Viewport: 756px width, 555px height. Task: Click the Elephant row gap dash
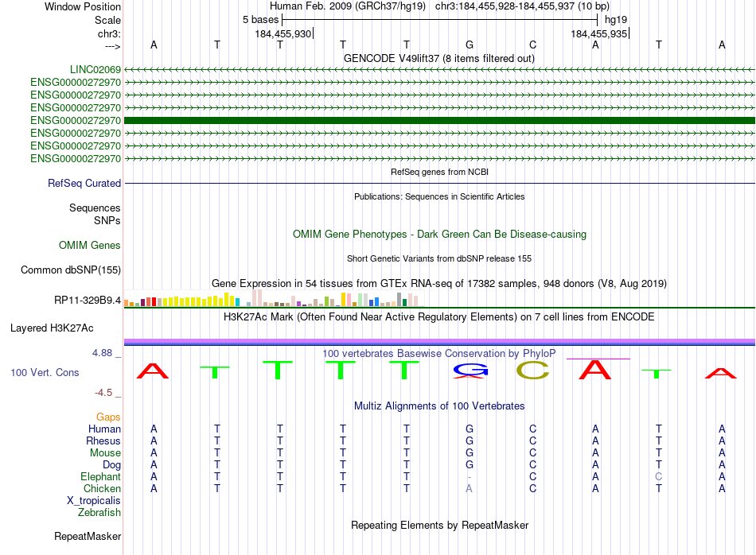tap(470, 477)
